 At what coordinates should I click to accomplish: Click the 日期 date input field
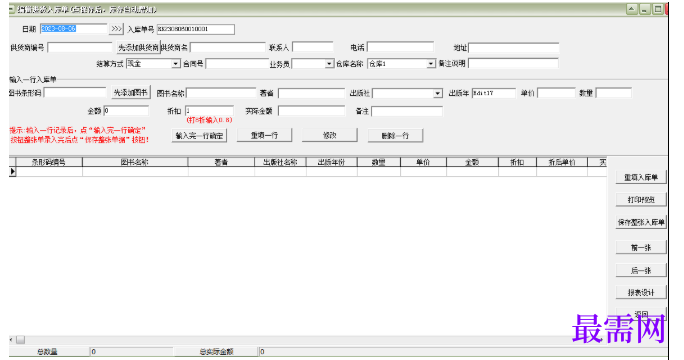click(x=73, y=29)
